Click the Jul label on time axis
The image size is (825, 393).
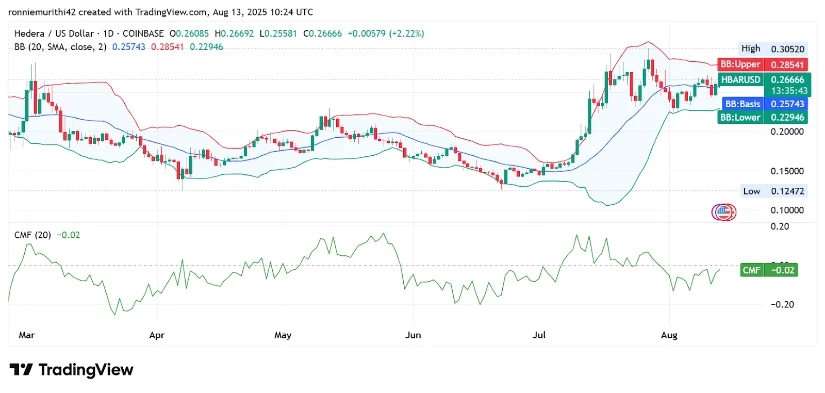539,335
